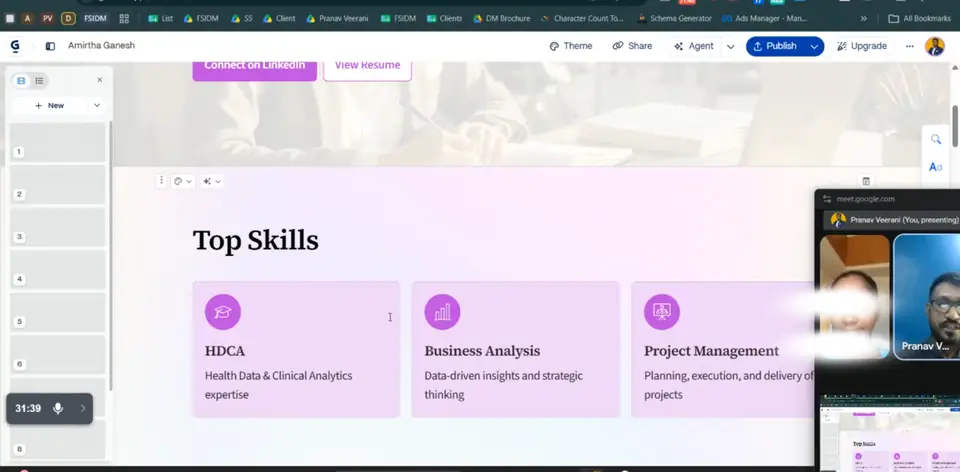This screenshot has height=472, width=960.
Task: Open the user profile avatar
Action: [x=934, y=46]
